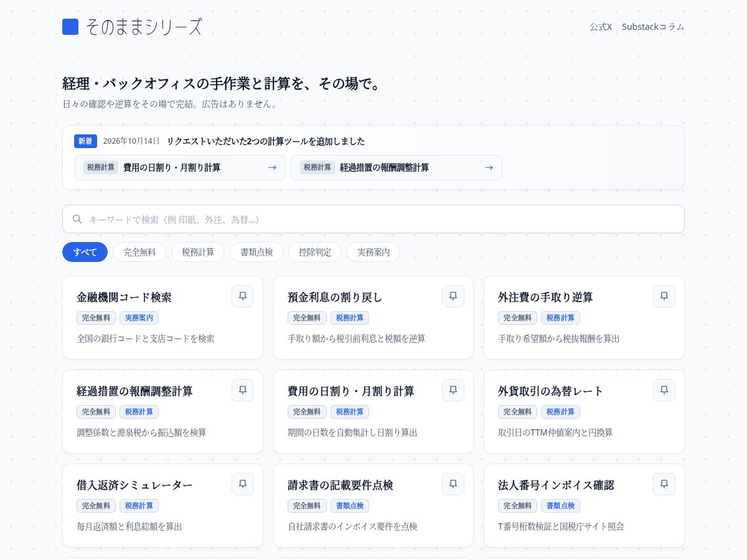747x560 pixels.
Task: Filter tools by 控除判定
Action: coord(315,252)
